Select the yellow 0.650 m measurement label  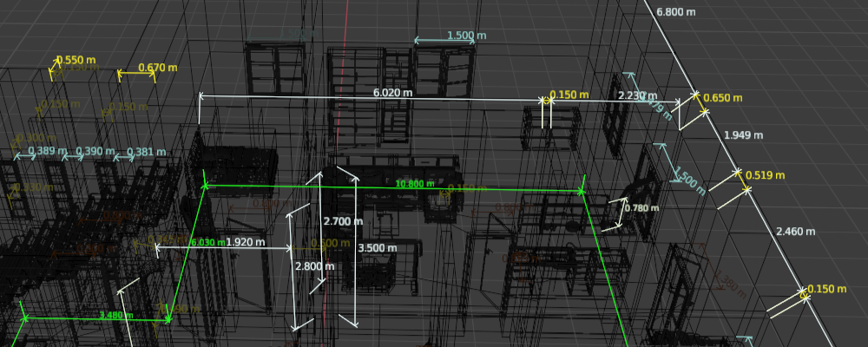tap(722, 98)
